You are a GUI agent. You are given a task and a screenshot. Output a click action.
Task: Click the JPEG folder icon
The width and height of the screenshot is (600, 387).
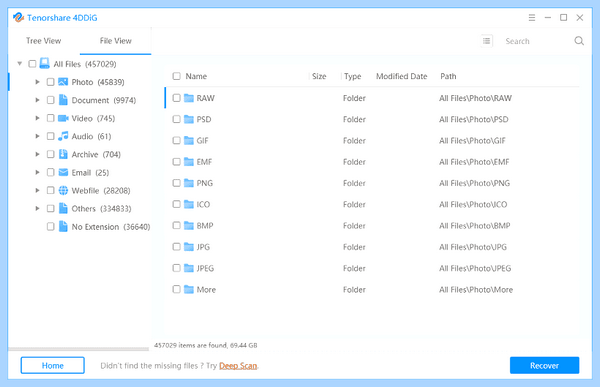pos(189,268)
